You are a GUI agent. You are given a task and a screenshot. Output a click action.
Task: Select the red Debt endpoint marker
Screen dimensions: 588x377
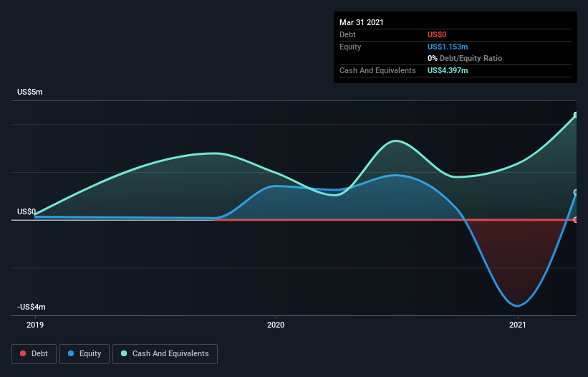tap(576, 220)
